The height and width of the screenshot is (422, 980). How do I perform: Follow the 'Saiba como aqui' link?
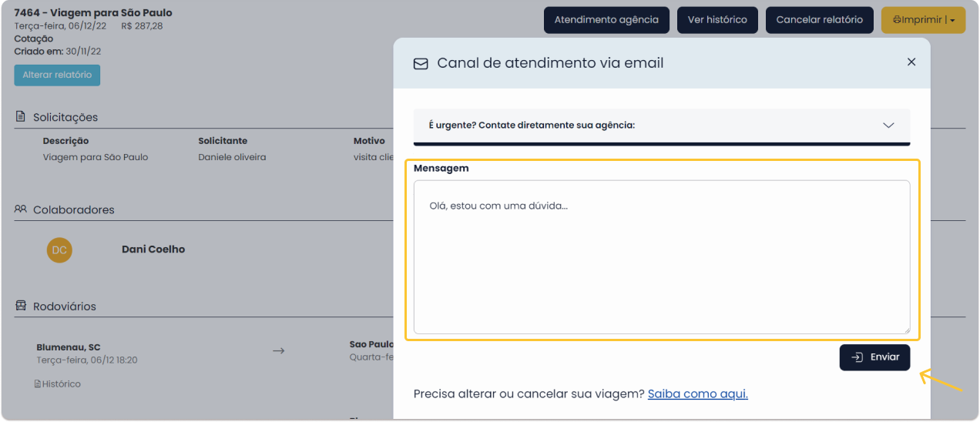point(697,394)
